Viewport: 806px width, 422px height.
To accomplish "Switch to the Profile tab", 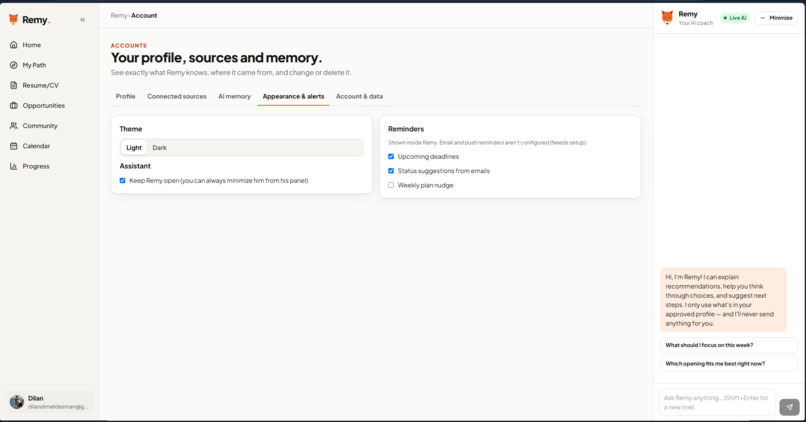I will point(125,96).
